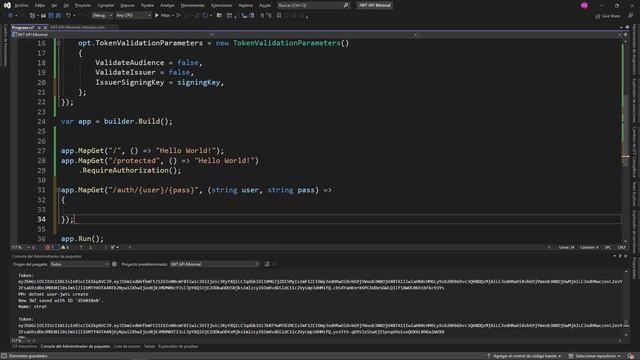Click the Save All toolbar icon

pos(58,16)
